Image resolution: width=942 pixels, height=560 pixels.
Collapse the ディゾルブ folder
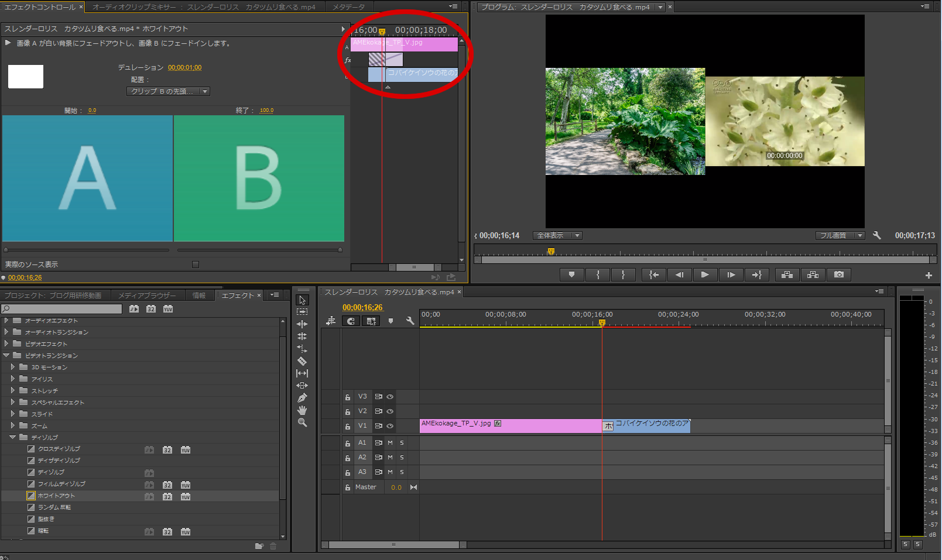click(x=13, y=437)
